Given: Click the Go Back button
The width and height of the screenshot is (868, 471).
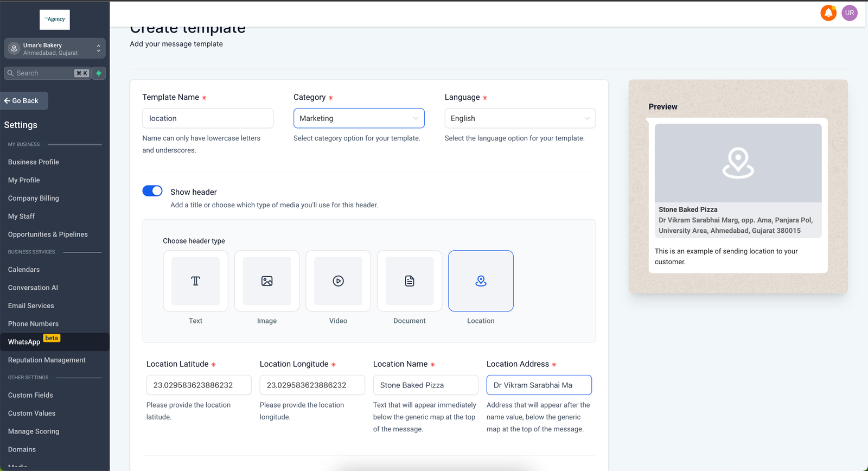Looking at the screenshot, I should point(24,101).
